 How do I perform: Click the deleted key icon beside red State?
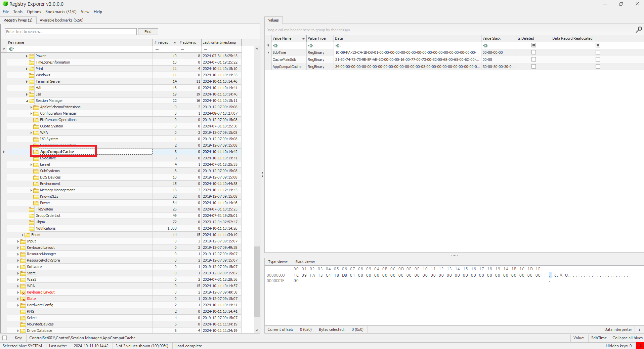click(x=23, y=299)
